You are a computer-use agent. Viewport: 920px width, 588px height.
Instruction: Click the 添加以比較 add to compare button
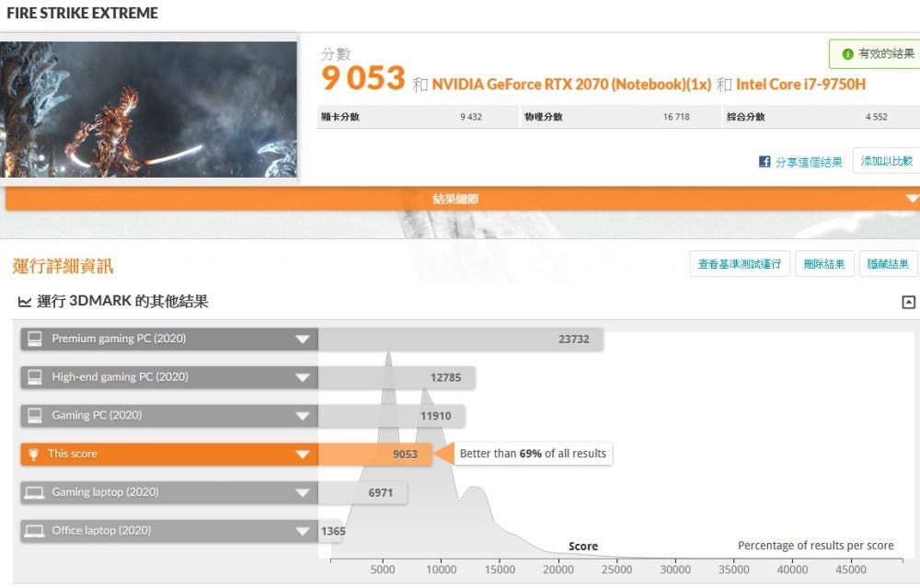tap(886, 161)
